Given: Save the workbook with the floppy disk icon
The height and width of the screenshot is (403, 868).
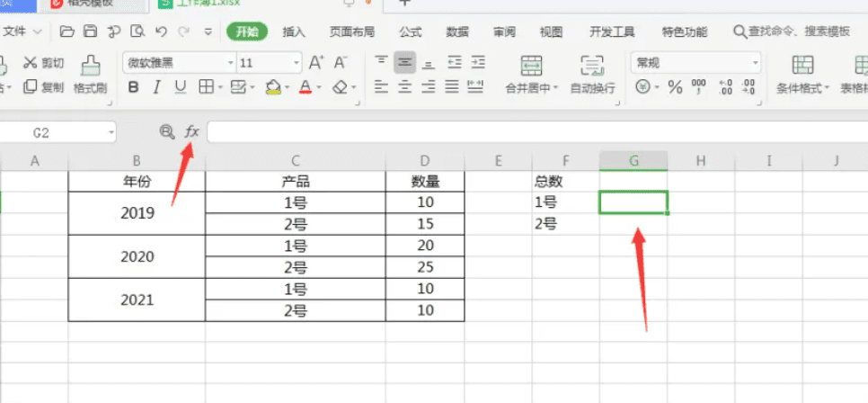Looking at the screenshot, I should pyautogui.click(x=90, y=31).
